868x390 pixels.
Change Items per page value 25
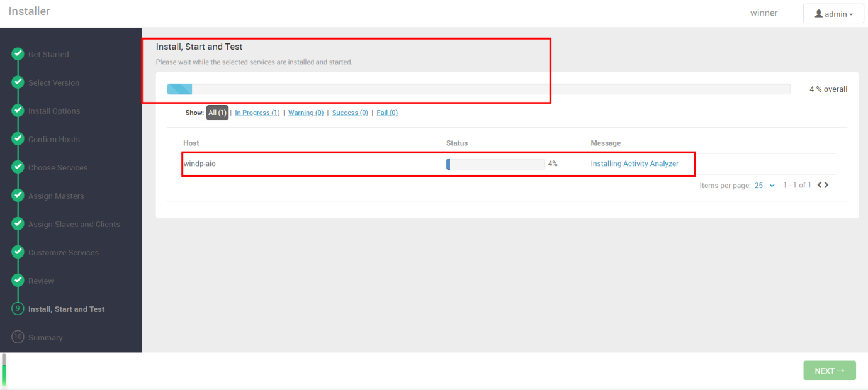764,186
